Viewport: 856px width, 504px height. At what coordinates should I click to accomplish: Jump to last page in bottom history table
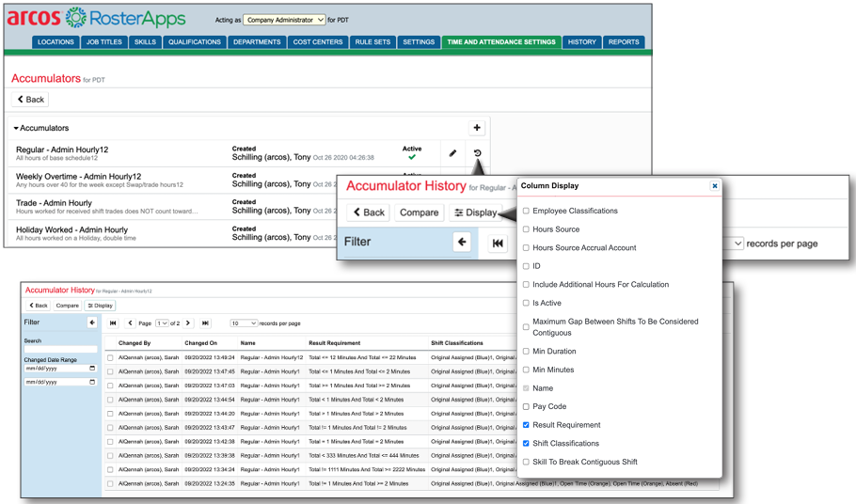(x=205, y=323)
